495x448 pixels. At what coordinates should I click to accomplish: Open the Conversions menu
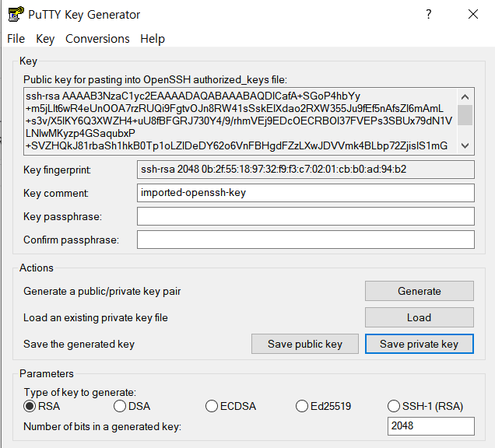click(97, 39)
